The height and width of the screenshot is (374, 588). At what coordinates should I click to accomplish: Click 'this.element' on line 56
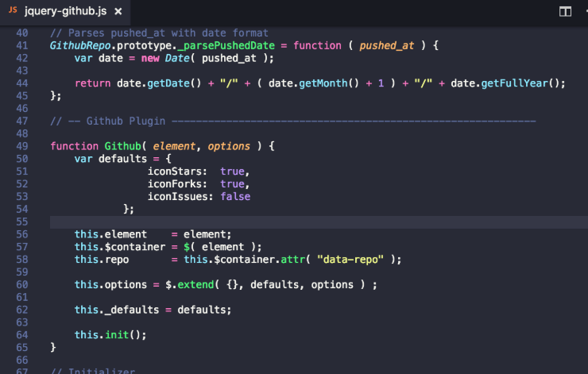(110, 234)
